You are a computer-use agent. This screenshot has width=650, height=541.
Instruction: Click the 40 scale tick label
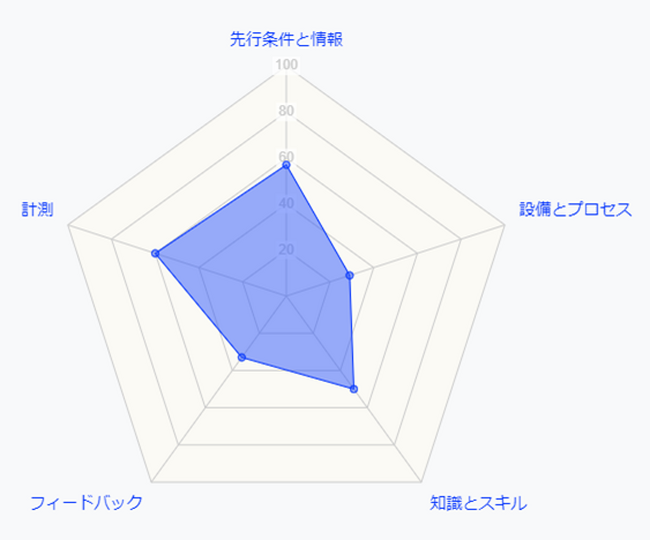(x=286, y=203)
